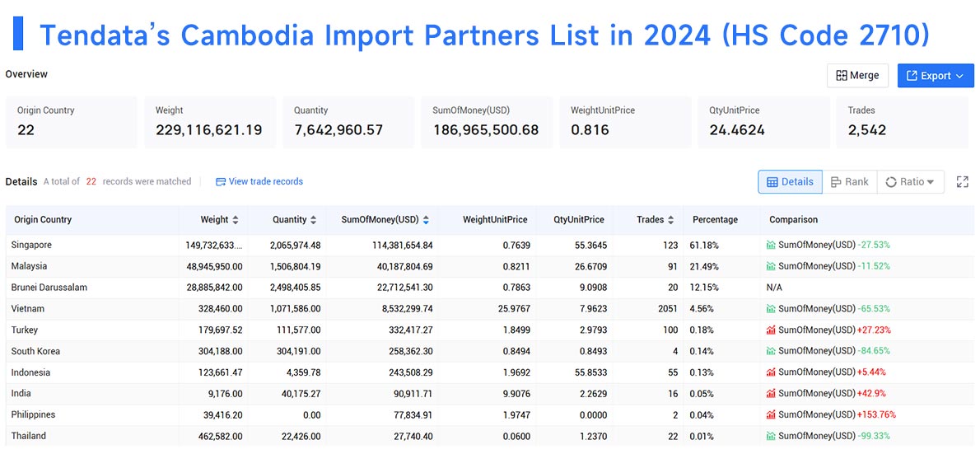The image size is (980, 454).
Task: Click the Malaysia comparison trend icon
Action: click(771, 266)
